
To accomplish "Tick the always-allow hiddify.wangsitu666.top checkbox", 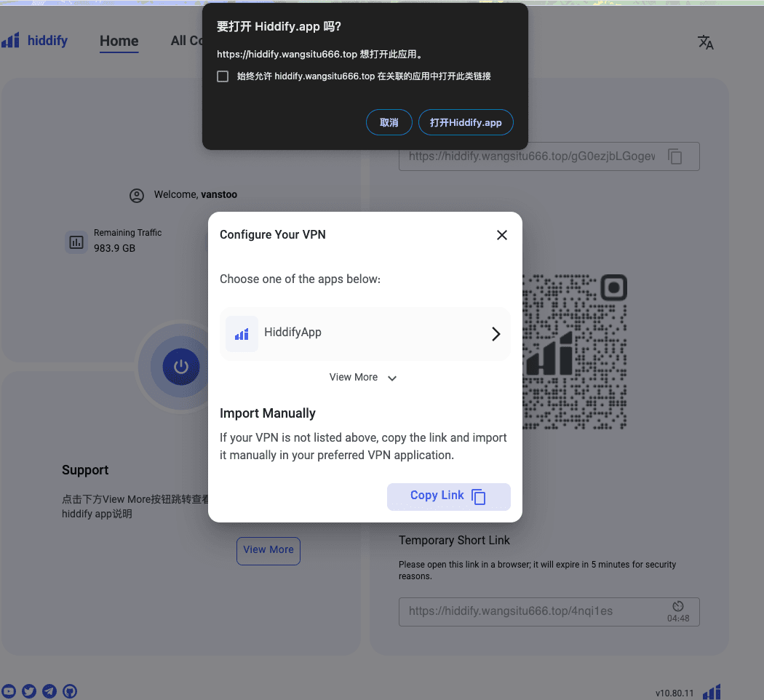I will pyautogui.click(x=223, y=76).
